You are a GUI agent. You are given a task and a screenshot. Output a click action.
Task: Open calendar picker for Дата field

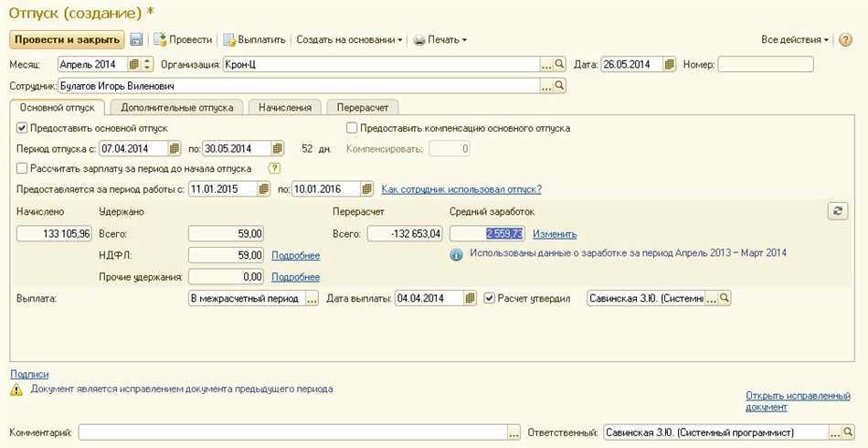(670, 65)
